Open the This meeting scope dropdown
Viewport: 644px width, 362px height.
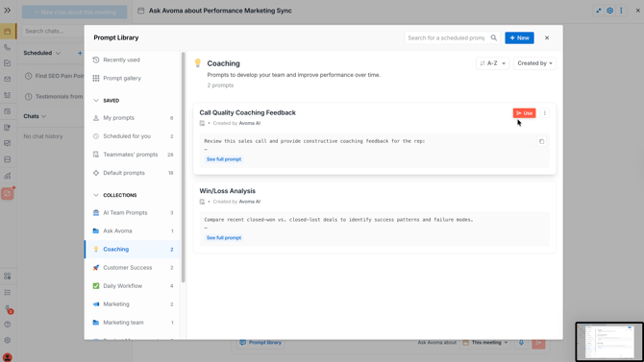pyautogui.click(x=485, y=342)
